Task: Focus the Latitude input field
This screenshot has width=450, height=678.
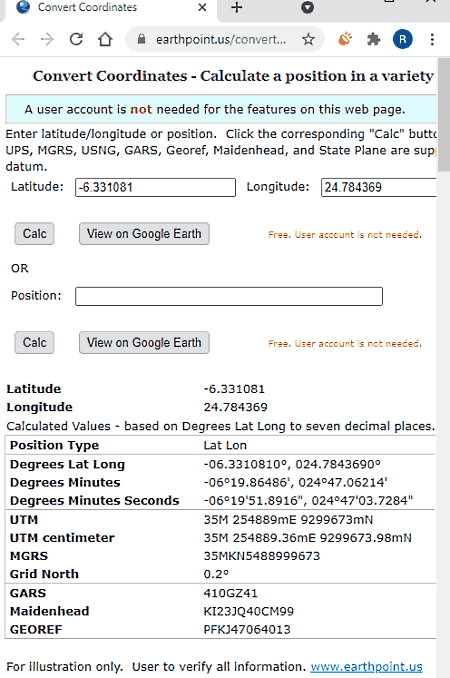Action: point(155,187)
